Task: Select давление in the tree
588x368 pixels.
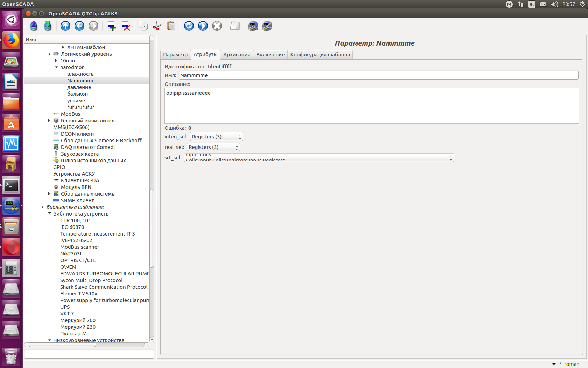Action: (79, 87)
